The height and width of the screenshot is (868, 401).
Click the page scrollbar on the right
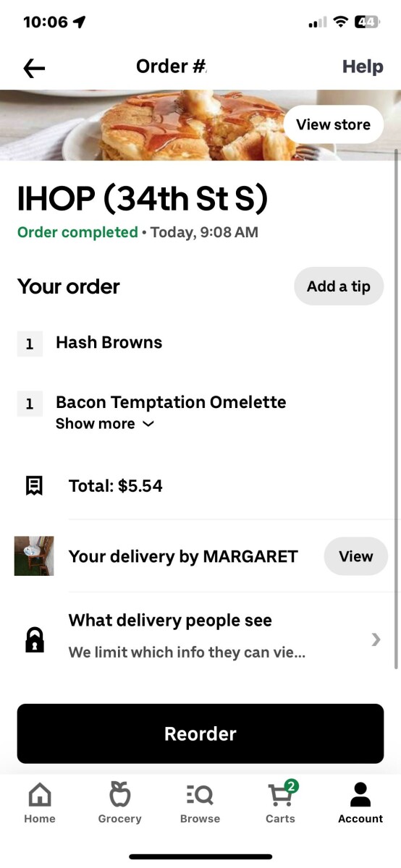(x=396, y=409)
